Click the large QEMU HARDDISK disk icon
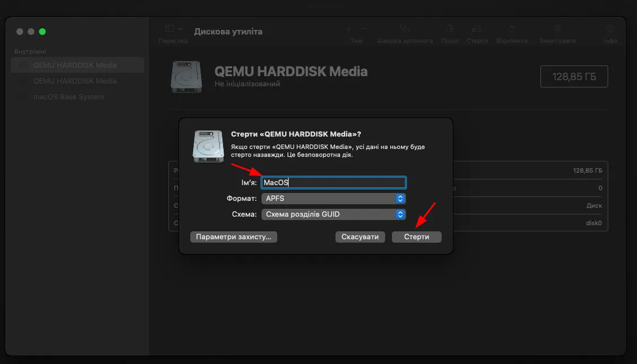 pos(186,77)
